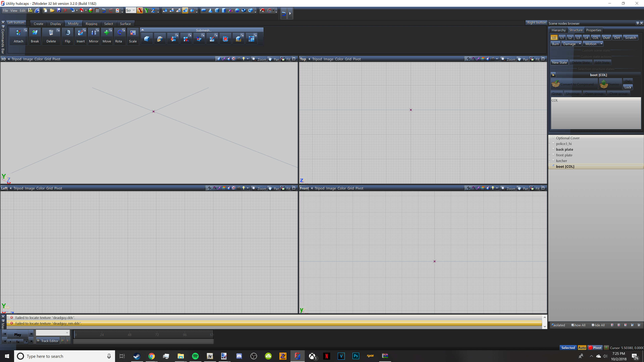Switch to the Surface commands tab
Screen dimensions: 644x362
[x=125, y=24]
